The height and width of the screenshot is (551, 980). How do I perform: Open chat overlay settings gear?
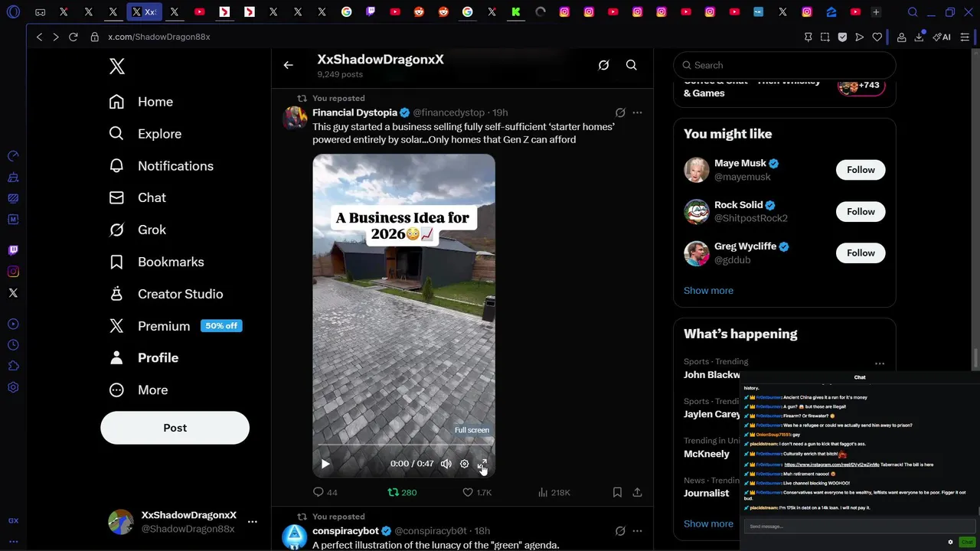click(951, 542)
